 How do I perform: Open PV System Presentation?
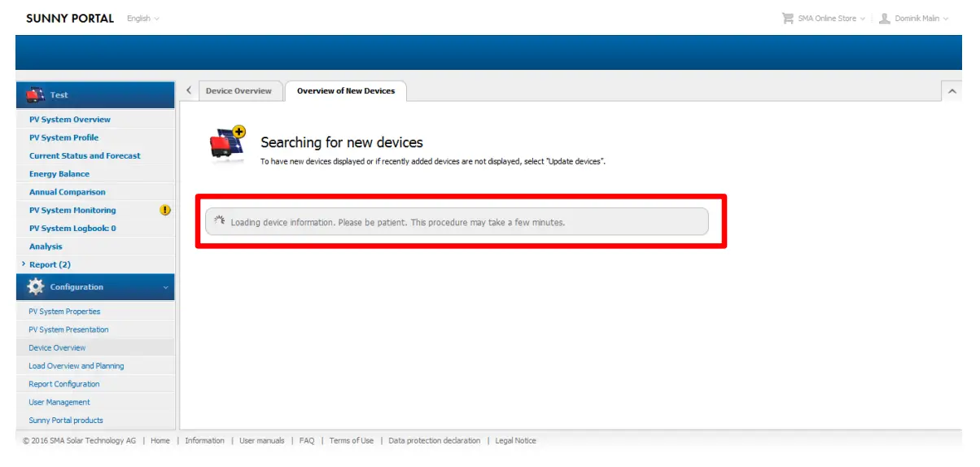(68, 330)
